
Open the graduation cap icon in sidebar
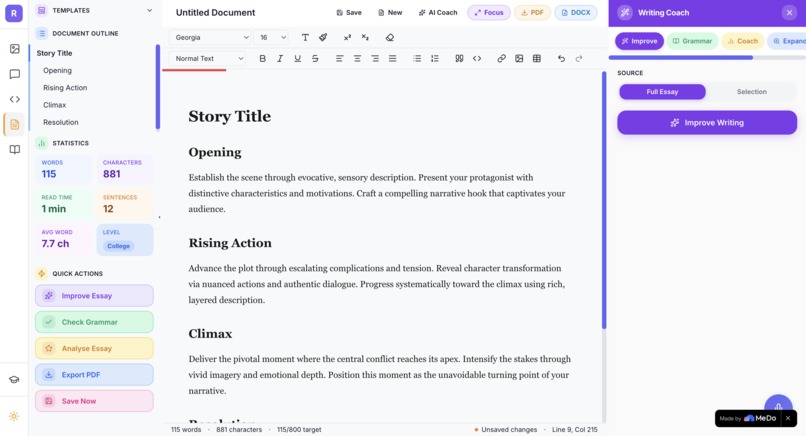point(14,379)
